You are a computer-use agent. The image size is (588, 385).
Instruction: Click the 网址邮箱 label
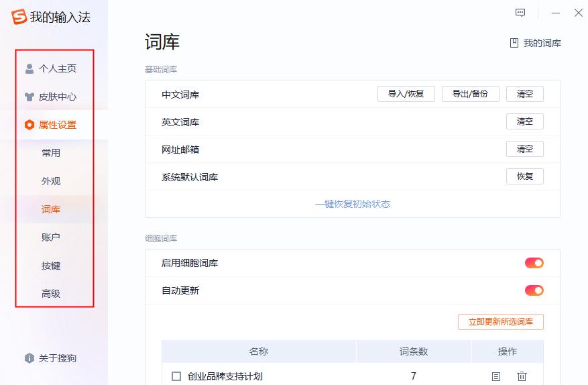pyautogui.click(x=180, y=150)
